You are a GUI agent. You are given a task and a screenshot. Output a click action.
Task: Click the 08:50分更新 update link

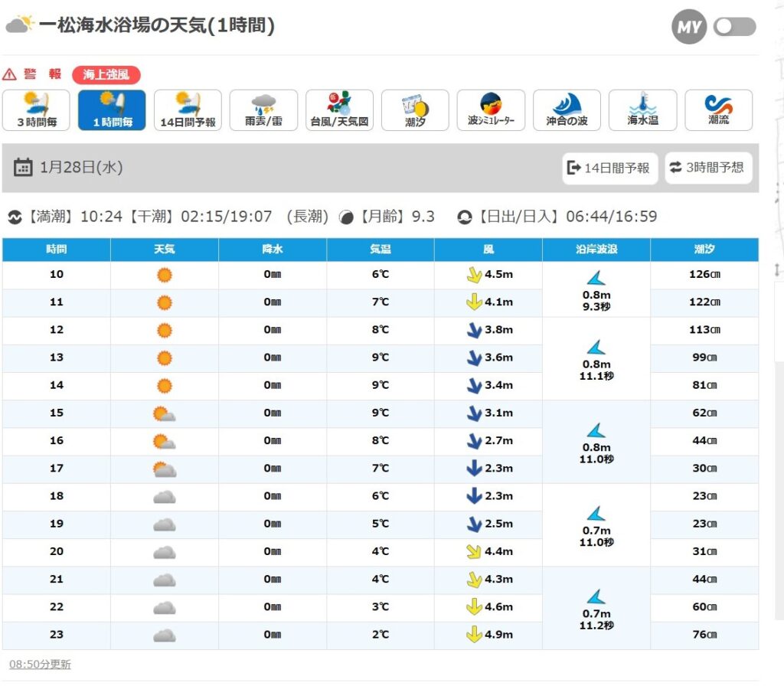(40, 665)
